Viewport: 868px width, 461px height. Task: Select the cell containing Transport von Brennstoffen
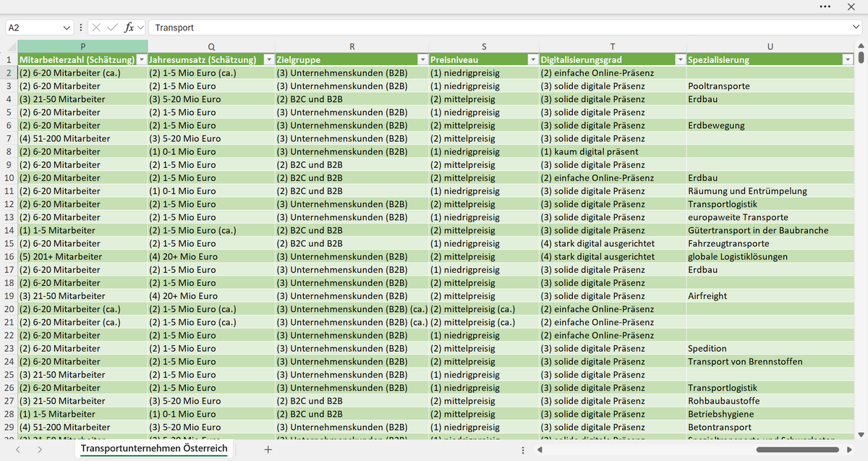(770, 361)
